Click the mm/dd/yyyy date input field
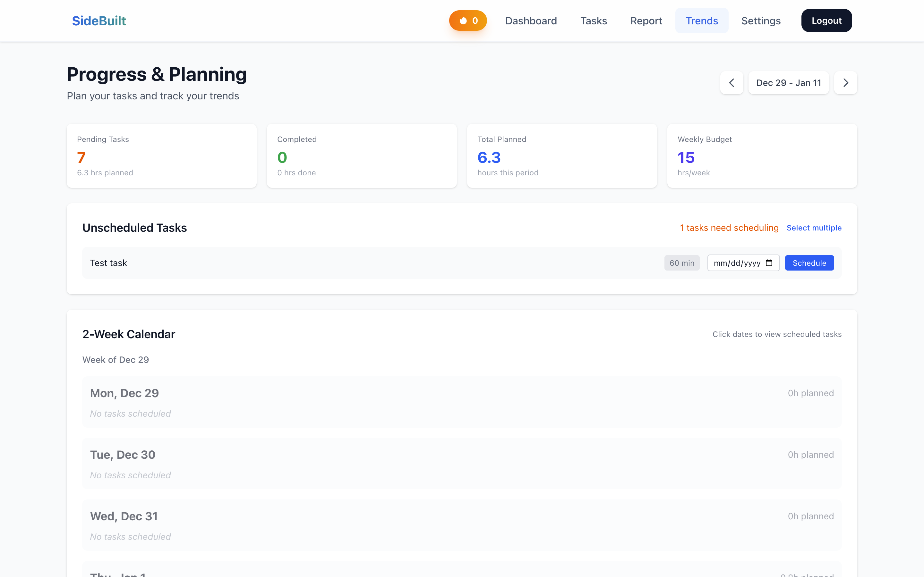The image size is (924, 577). pyautogui.click(x=737, y=263)
